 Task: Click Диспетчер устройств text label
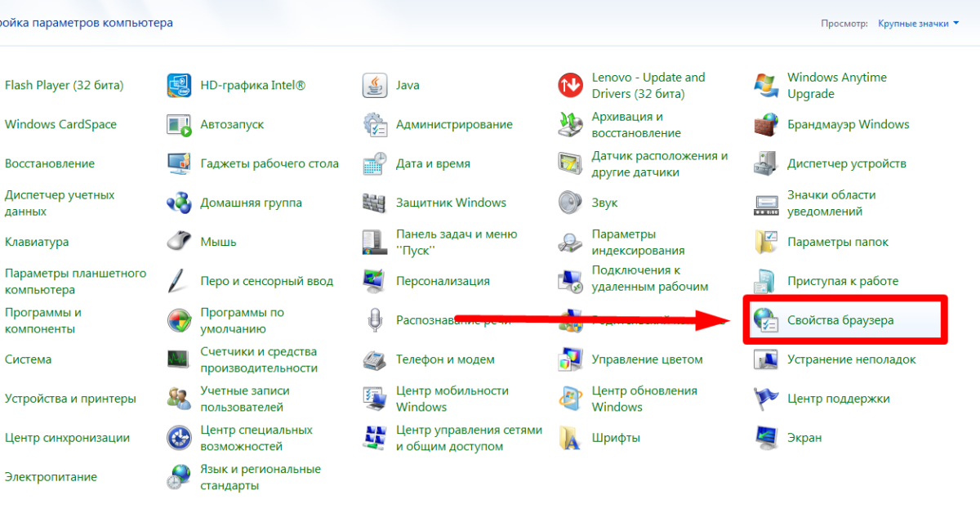[x=847, y=163]
